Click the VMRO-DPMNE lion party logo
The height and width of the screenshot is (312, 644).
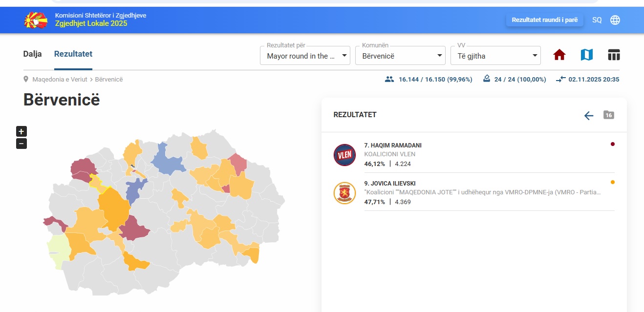tap(344, 193)
